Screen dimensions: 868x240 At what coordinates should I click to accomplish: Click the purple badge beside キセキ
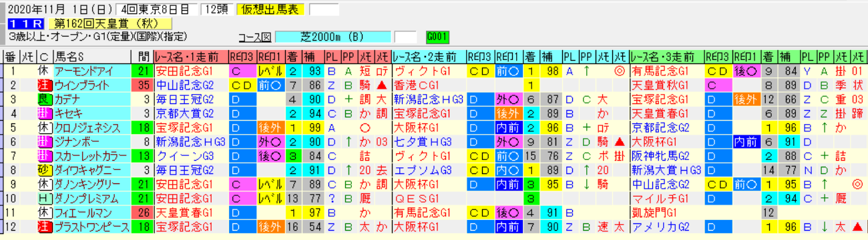tap(44, 113)
